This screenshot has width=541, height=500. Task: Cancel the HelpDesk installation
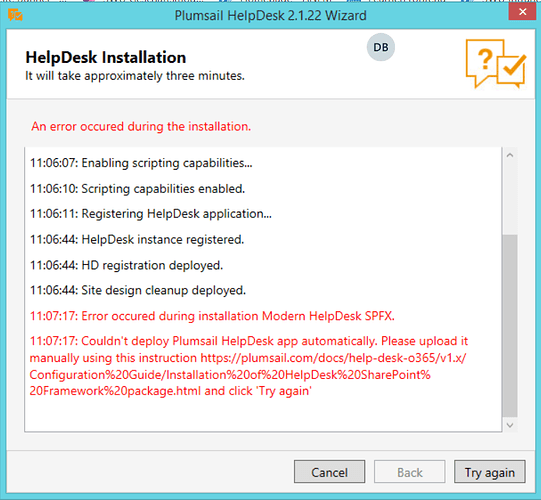pyautogui.click(x=329, y=472)
